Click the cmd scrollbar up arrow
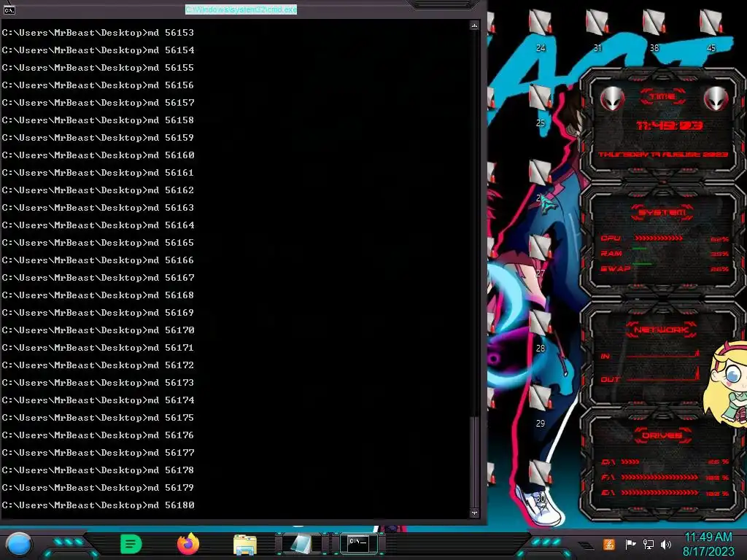 (x=474, y=26)
